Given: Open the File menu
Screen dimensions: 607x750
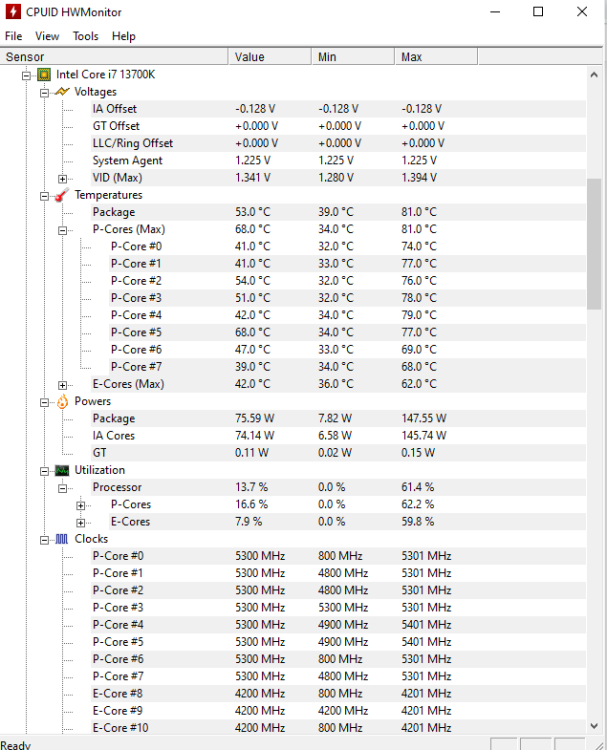Looking at the screenshot, I should (x=13, y=36).
